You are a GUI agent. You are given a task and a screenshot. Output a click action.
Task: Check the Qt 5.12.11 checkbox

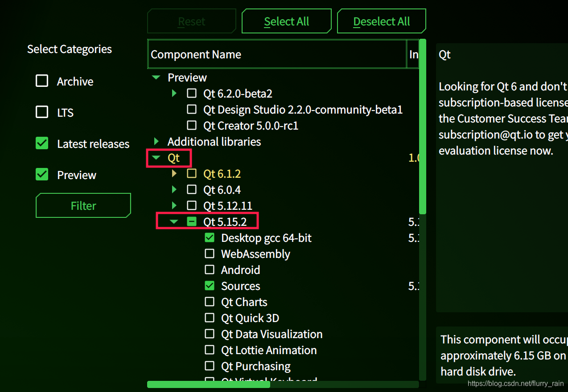192,206
